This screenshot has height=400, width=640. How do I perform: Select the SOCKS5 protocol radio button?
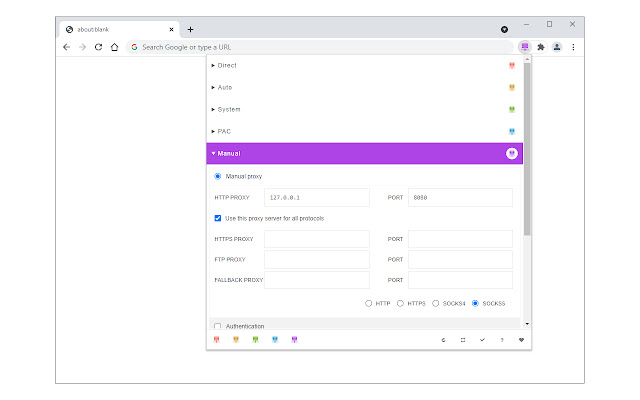(x=475, y=303)
